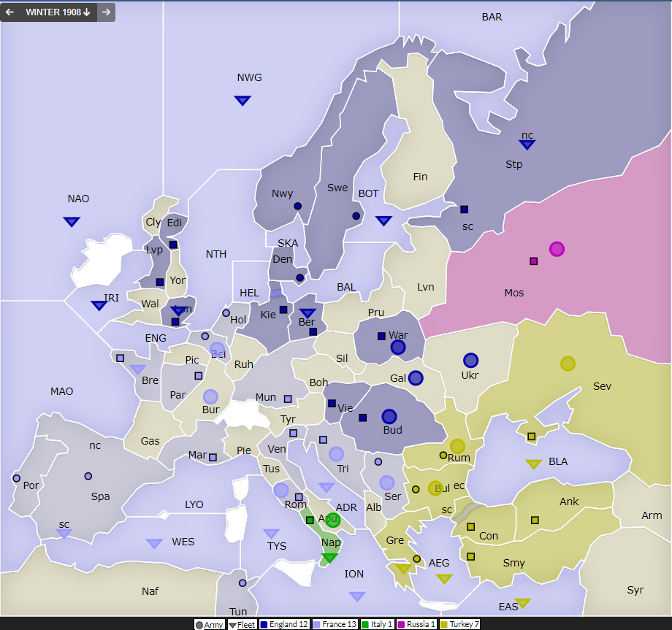Click the England color swatch in legend
The height and width of the screenshot is (630, 672).
264,624
